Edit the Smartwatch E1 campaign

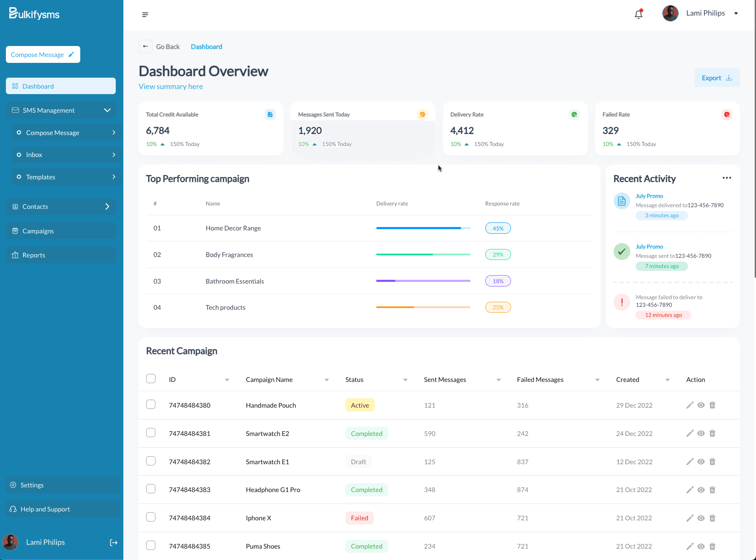(x=690, y=462)
